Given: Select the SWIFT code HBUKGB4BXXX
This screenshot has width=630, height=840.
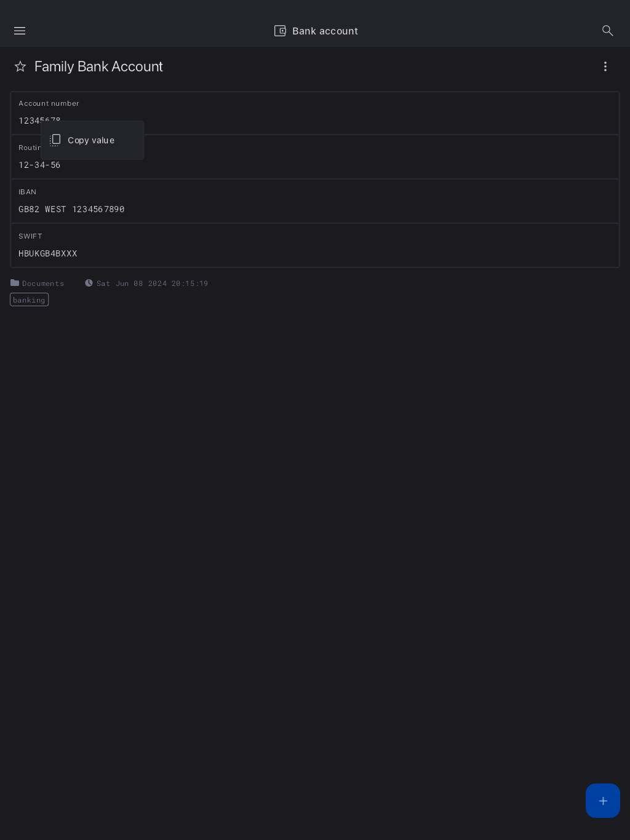Looking at the screenshot, I should click(48, 253).
